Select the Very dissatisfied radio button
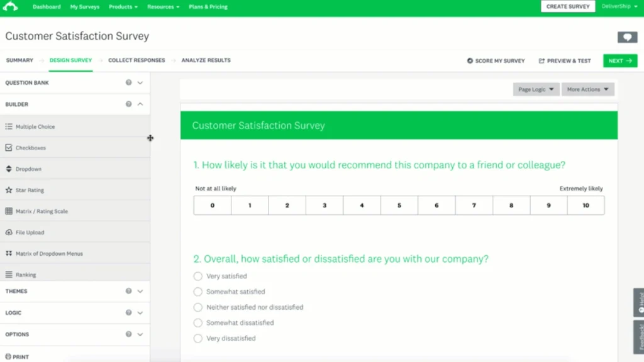644x362 pixels. [198, 339]
